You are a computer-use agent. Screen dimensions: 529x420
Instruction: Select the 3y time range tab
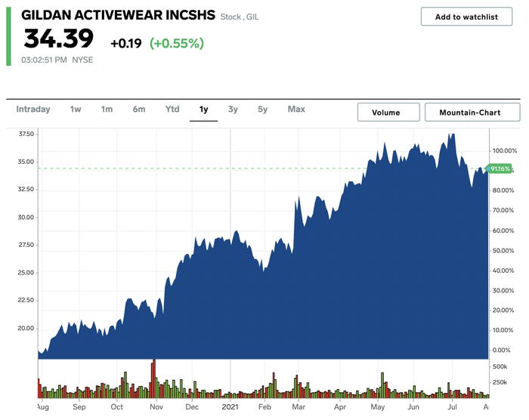click(x=233, y=109)
